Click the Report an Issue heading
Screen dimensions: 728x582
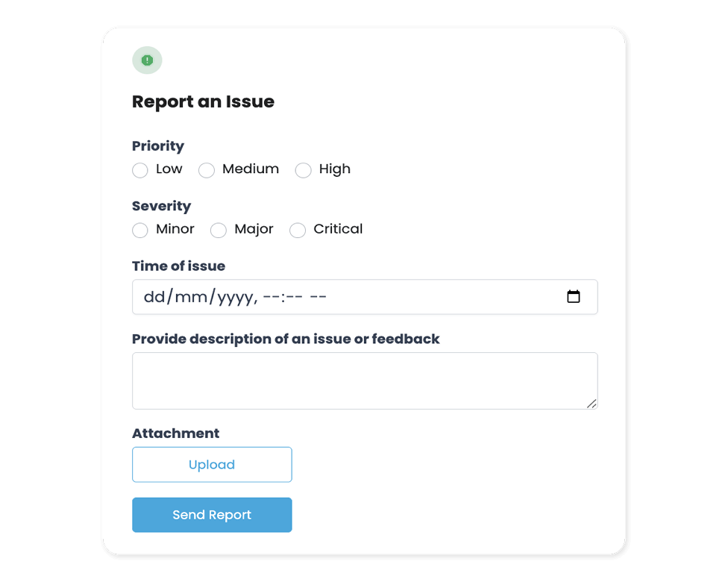(203, 101)
